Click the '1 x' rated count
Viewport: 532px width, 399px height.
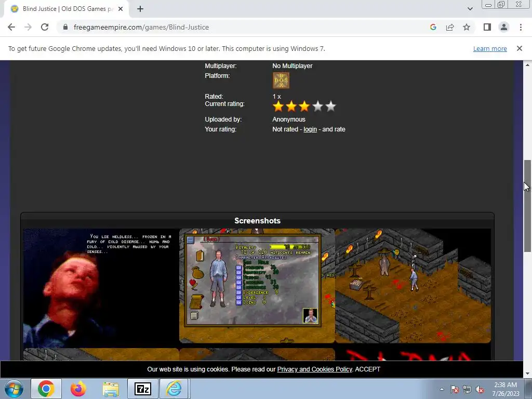276,96
